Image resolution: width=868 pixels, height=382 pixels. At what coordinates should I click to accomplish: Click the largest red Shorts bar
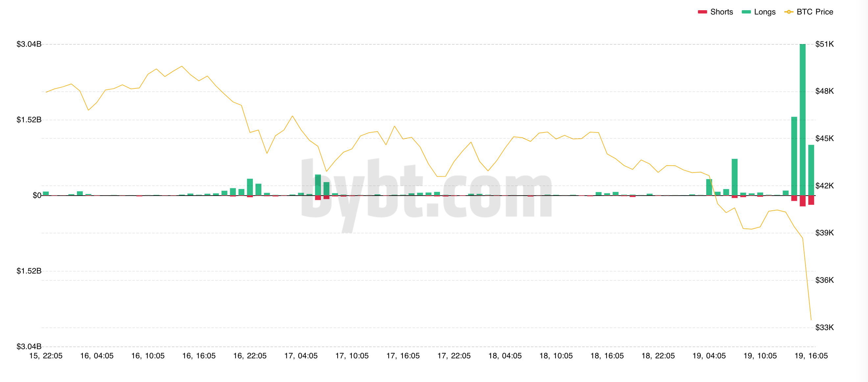(802, 201)
